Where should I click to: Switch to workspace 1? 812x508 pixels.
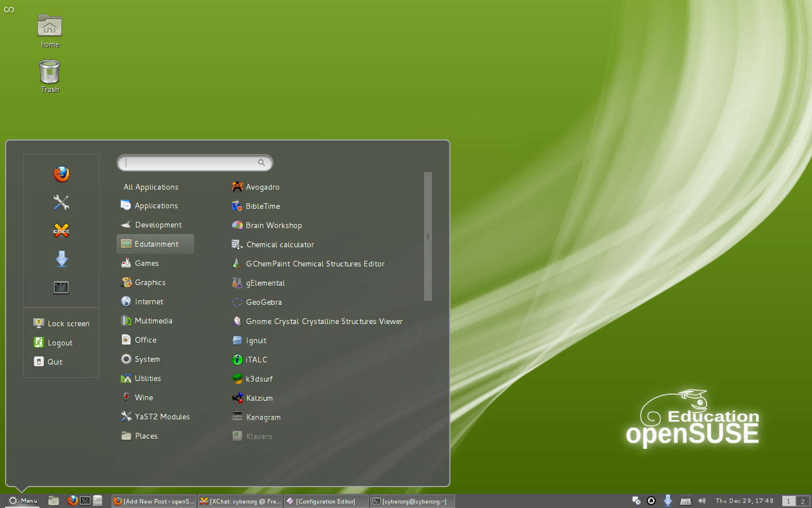coord(789,501)
